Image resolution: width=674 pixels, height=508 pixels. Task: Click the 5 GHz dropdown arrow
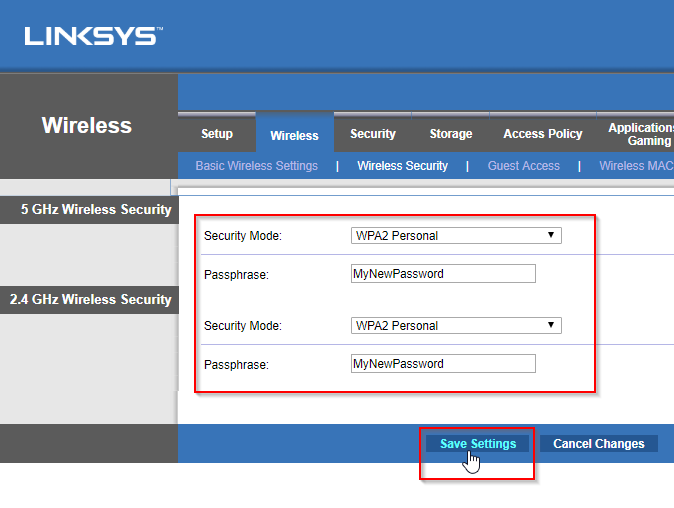tap(551, 235)
